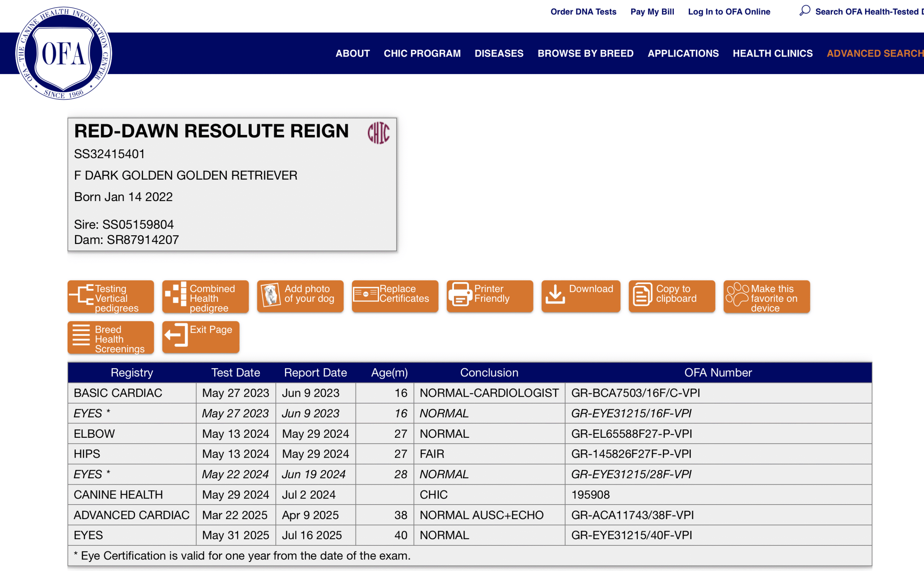Make this dog a favorite on device
This screenshot has height=571, width=924.
click(766, 297)
